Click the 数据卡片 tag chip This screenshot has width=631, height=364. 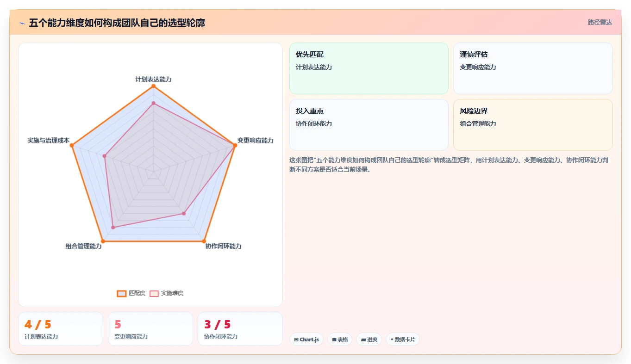(403, 339)
